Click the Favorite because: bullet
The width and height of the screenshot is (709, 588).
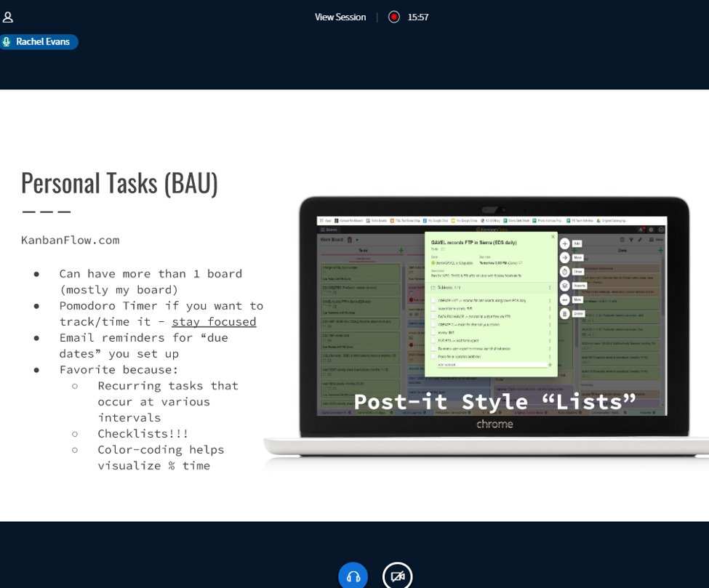[119, 370]
